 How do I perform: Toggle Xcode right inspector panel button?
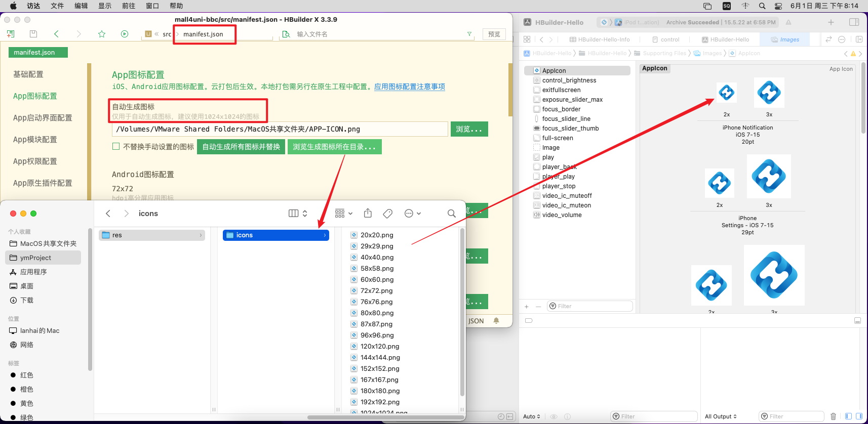point(854,22)
